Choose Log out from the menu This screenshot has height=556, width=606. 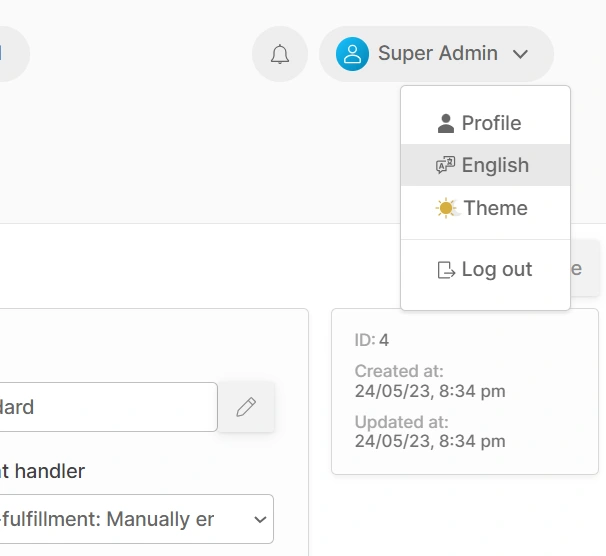coord(497,270)
